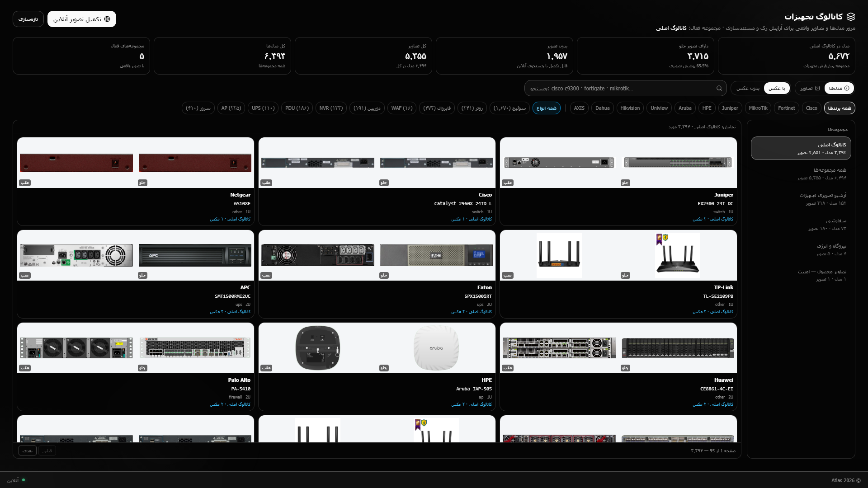Filter by the NVR (۱۲۳) type chip
This screenshot has width=868, height=488.
pos(331,108)
